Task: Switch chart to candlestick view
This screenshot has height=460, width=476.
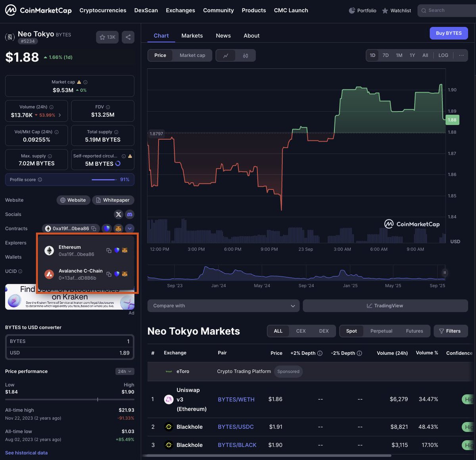Action: point(246,56)
